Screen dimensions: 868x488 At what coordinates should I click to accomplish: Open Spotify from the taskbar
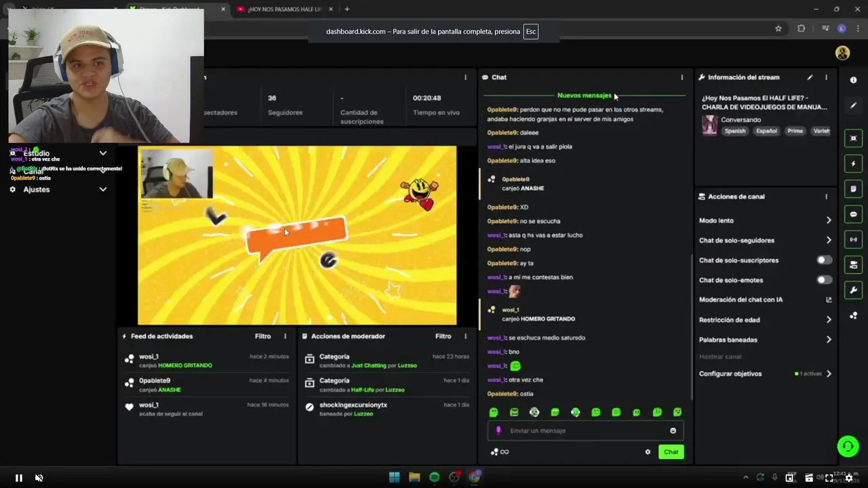(x=434, y=477)
